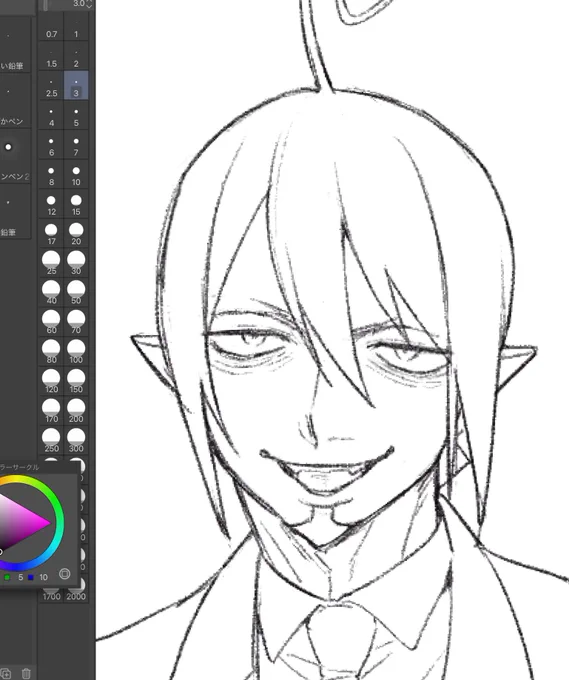
Task: Choose the 8 brush size
Action: [x=51, y=175]
